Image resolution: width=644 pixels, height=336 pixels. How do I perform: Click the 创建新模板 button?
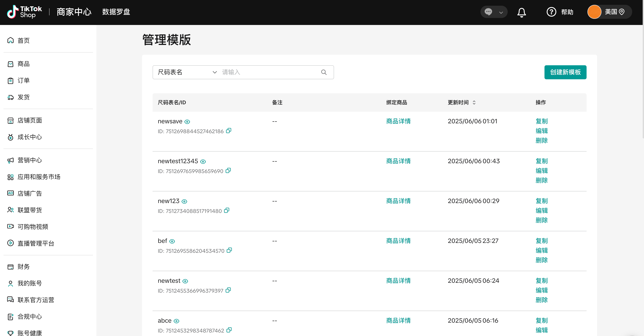(x=565, y=72)
